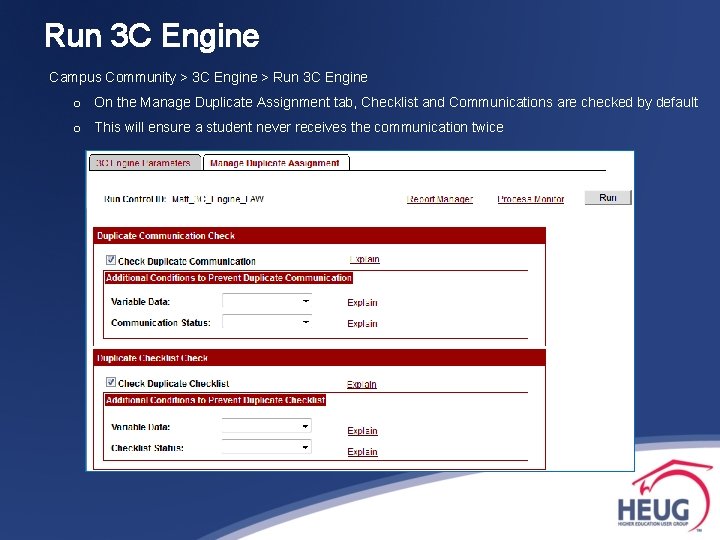Open Explain link beside Checklist Status
The height and width of the screenshot is (540, 720).
[362, 452]
